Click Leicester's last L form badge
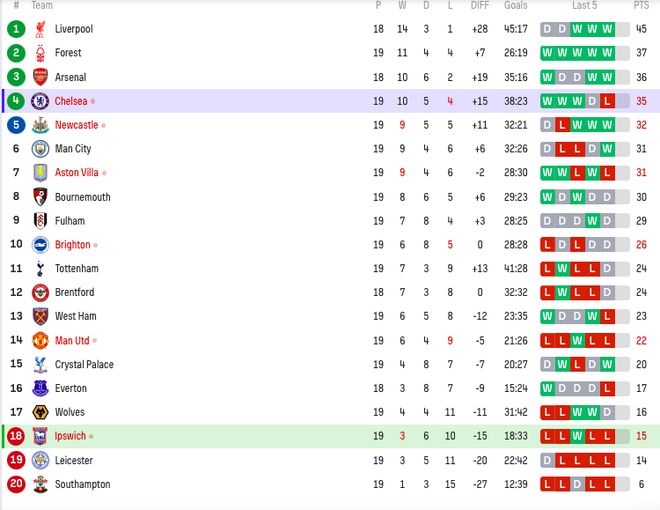This screenshot has width=660, height=510. (607, 460)
